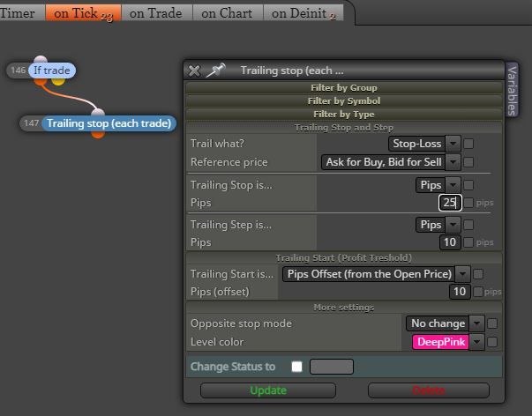Click the Update button
Image resolution: width=532 pixels, height=416 pixels.
tap(268, 390)
